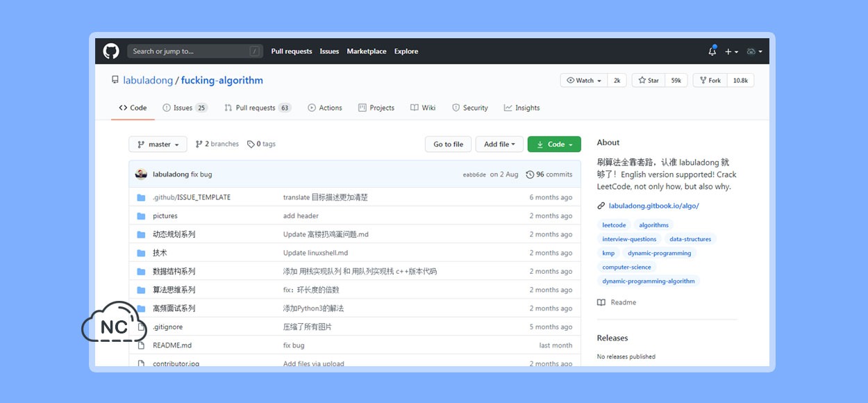Open the Wiki tab

(x=423, y=108)
